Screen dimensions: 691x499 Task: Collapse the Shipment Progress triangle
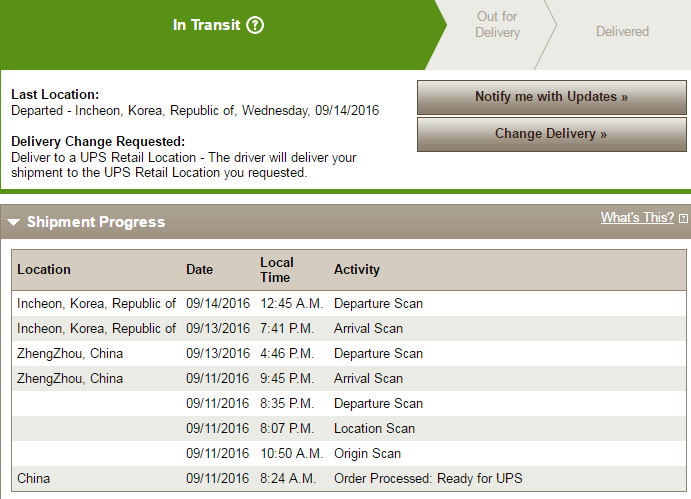pyautogui.click(x=14, y=222)
